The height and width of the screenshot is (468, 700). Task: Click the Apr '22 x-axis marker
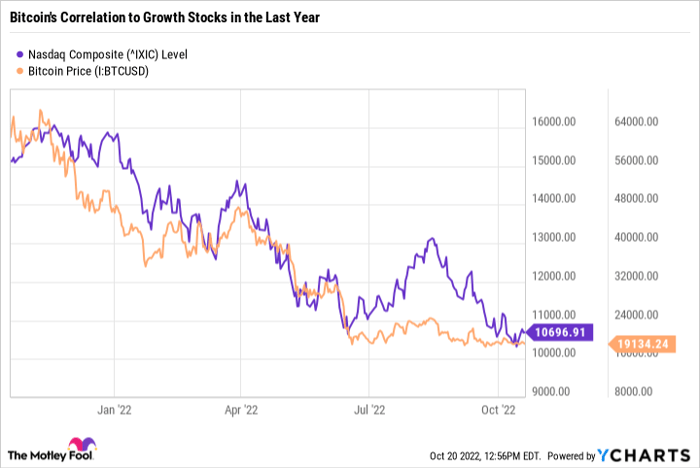242,409
